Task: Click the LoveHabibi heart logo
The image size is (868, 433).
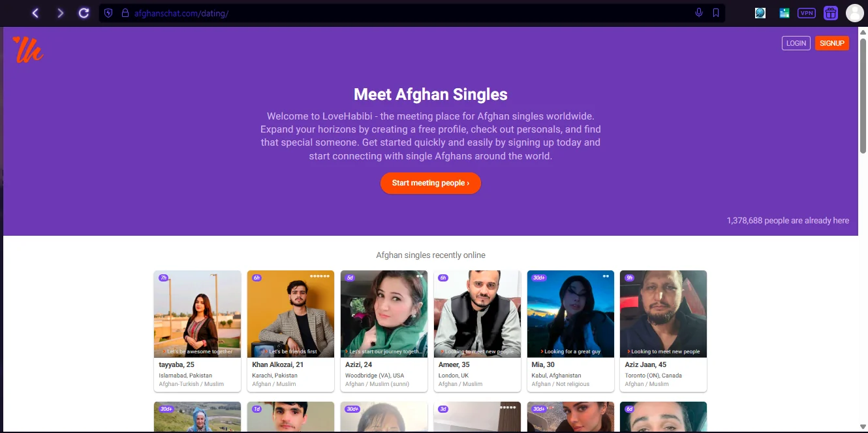Action: pos(28,49)
